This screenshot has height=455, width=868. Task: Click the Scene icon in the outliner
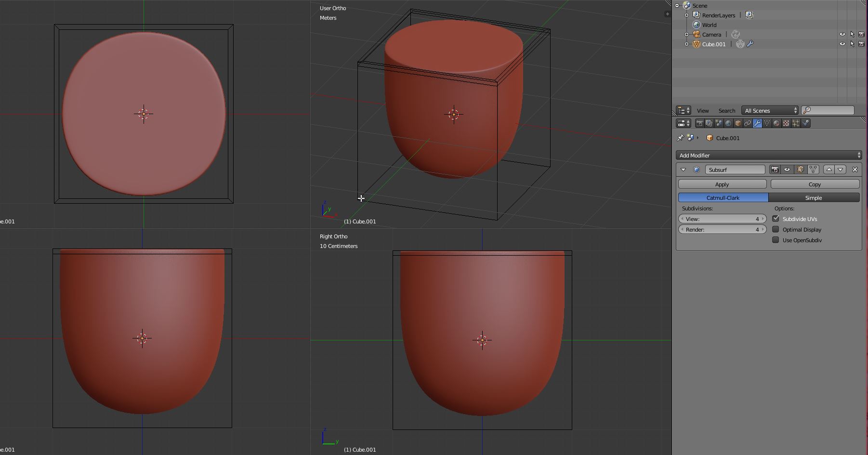point(687,6)
